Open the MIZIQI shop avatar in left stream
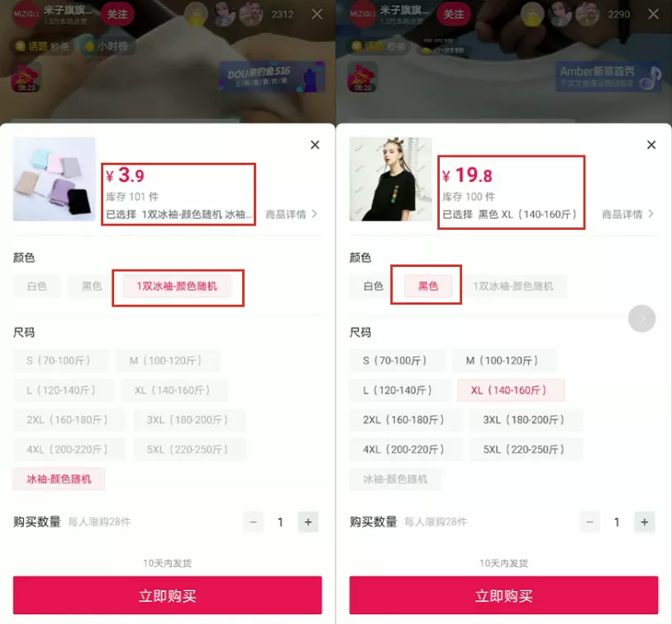 (26, 14)
